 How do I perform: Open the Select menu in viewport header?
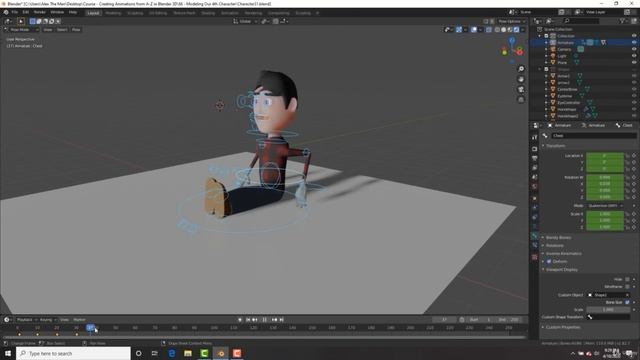click(x=62, y=30)
